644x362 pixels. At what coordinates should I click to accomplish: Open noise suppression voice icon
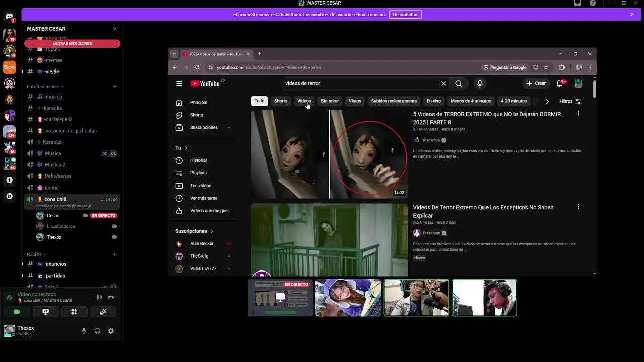[x=99, y=297]
